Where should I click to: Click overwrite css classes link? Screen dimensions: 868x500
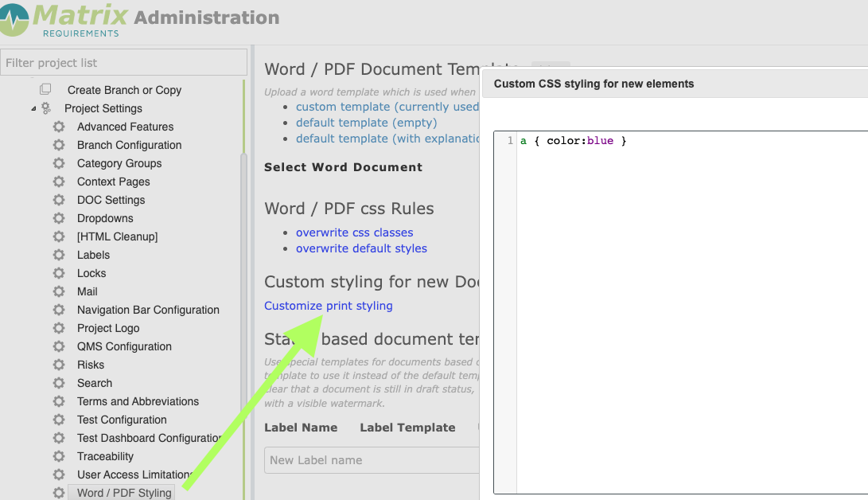pyautogui.click(x=354, y=232)
